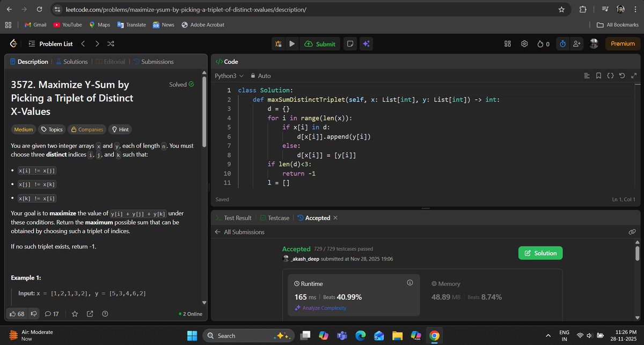This screenshot has height=345, width=644.
Task: Open the Air Moderate weather widget
Action: (30, 335)
